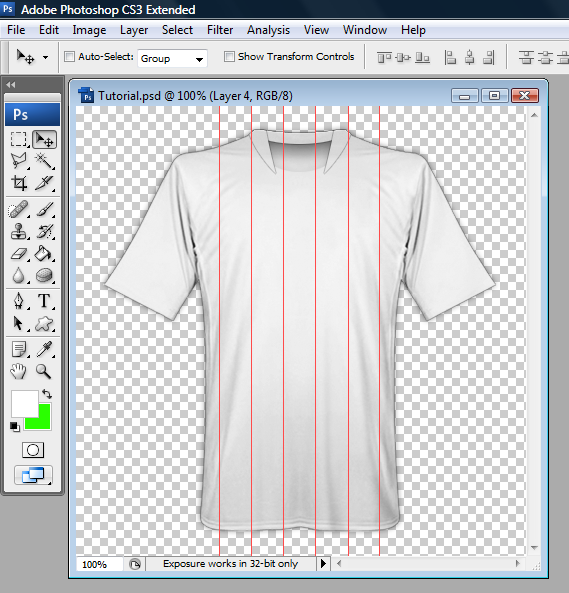Swap foreground and background colors
Image resolution: width=569 pixels, height=593 pixels.
tap(47, 394)
